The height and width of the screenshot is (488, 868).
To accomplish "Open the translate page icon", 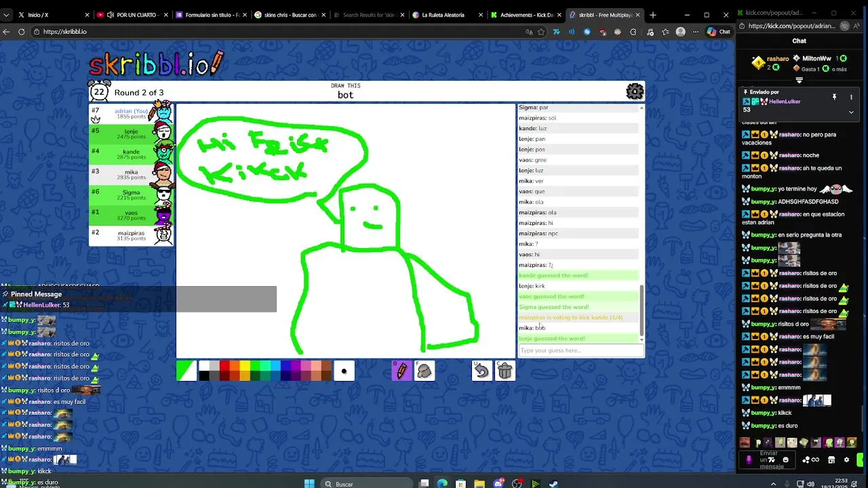I will pos(529,32).
